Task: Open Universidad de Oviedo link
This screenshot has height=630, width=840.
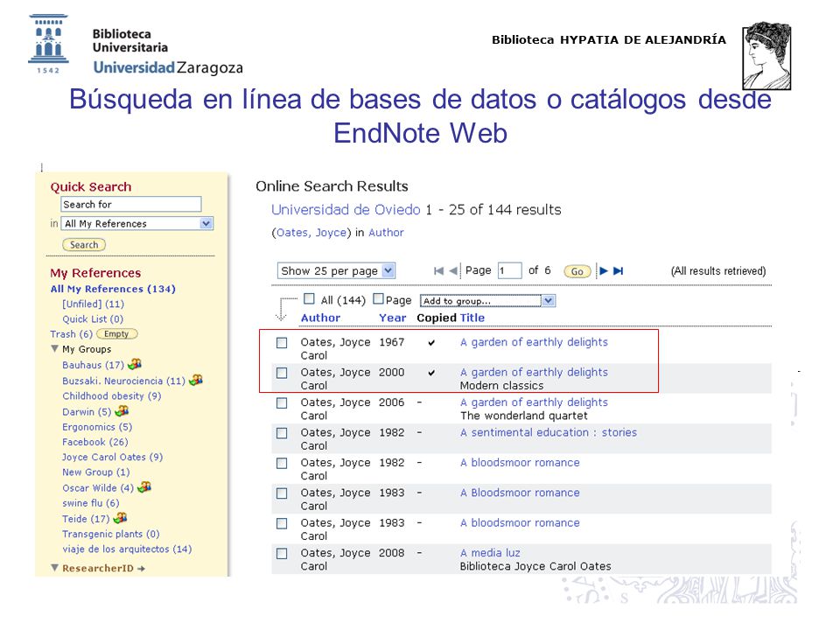Action: 346,209
